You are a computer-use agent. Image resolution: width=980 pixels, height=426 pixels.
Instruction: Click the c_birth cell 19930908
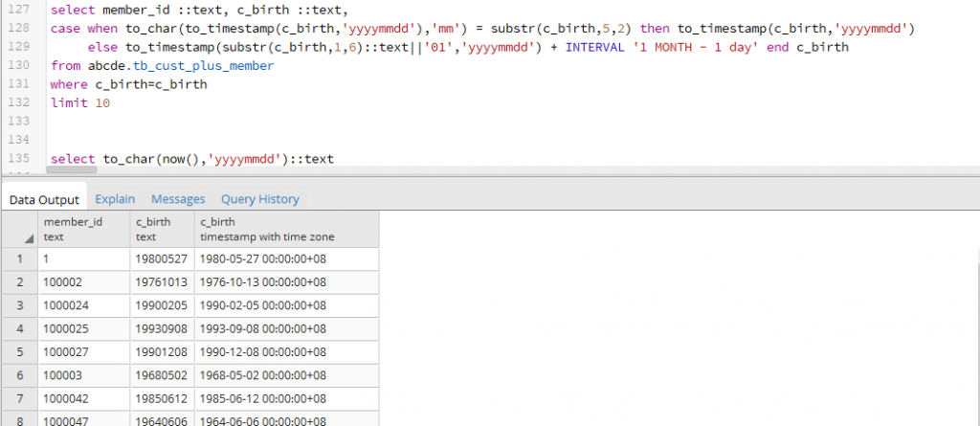tap(163, 328)
